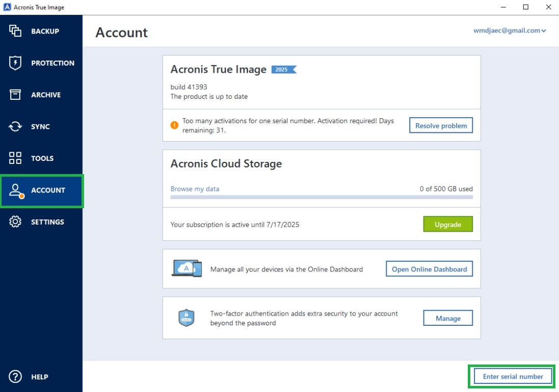
Task: Open the SETTINGS sidebar entry
Action: [47, 222]
